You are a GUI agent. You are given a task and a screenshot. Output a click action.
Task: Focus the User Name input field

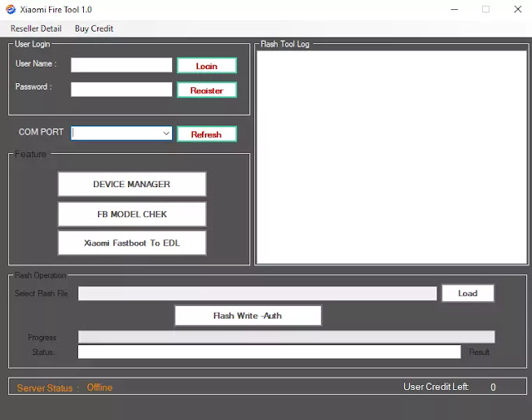click(121, 65)
